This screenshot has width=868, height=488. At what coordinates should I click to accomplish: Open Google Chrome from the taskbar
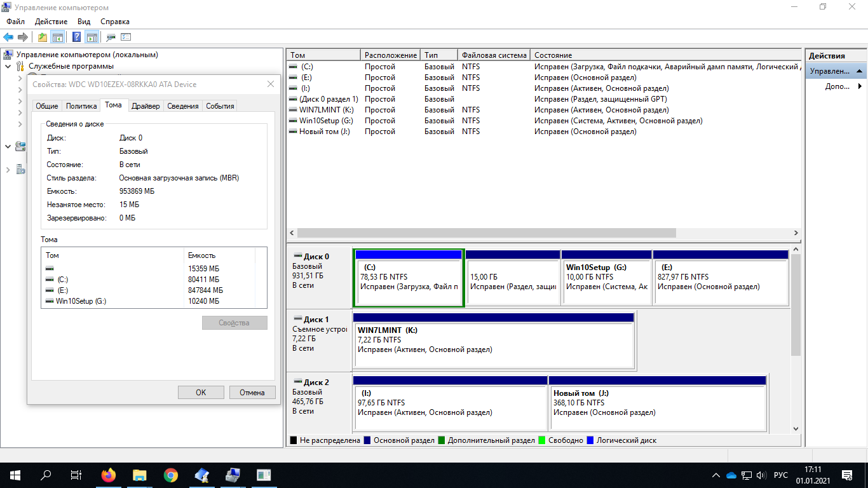170,475
